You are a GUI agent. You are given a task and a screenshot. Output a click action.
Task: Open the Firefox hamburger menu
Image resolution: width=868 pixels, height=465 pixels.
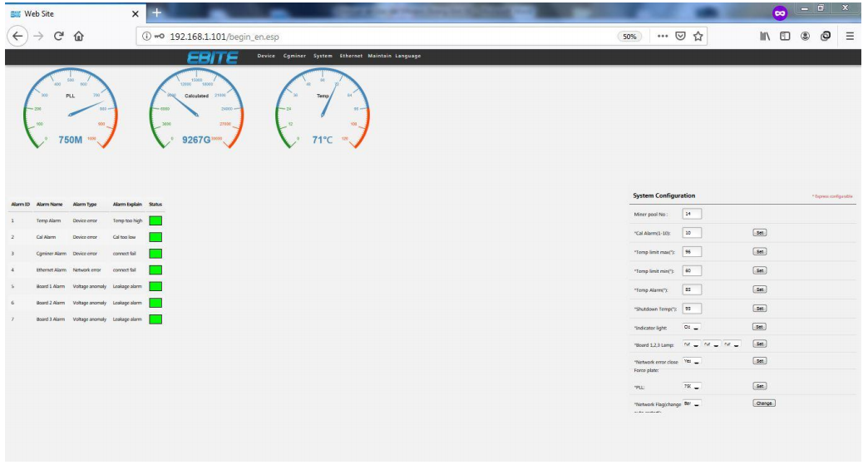click(x=850, y=37)
